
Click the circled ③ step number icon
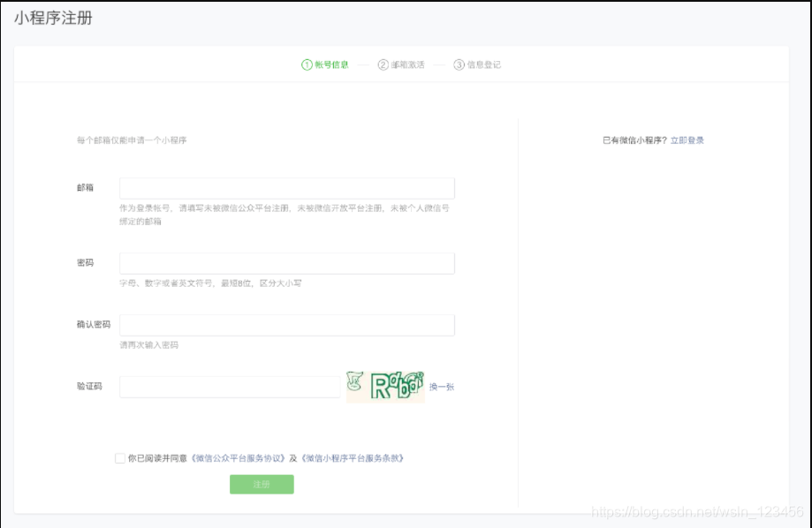click(460, 64)
